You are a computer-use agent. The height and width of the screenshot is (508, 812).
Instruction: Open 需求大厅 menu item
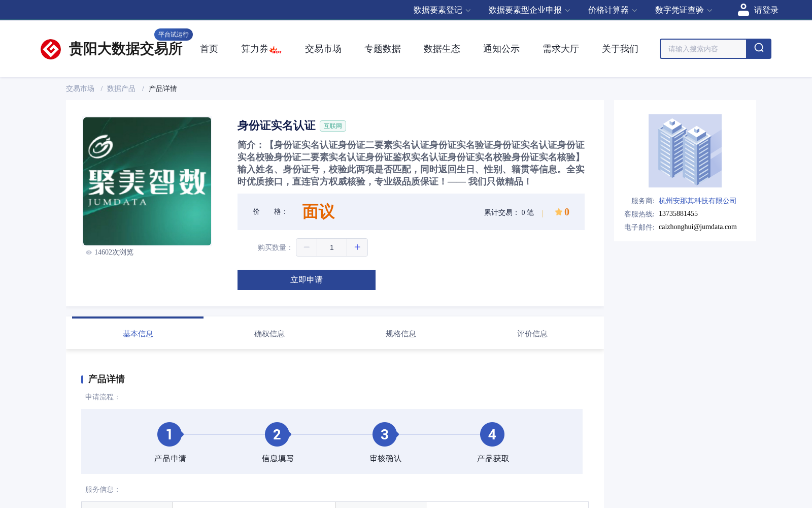pos(561,49)
